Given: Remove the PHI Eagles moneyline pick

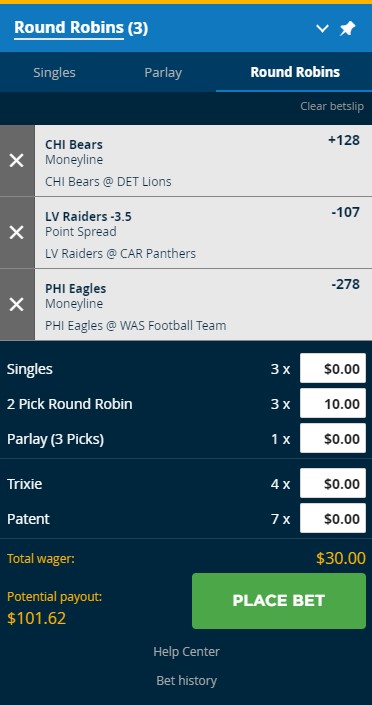Looking at the screenshot, I should coord(17,304).
